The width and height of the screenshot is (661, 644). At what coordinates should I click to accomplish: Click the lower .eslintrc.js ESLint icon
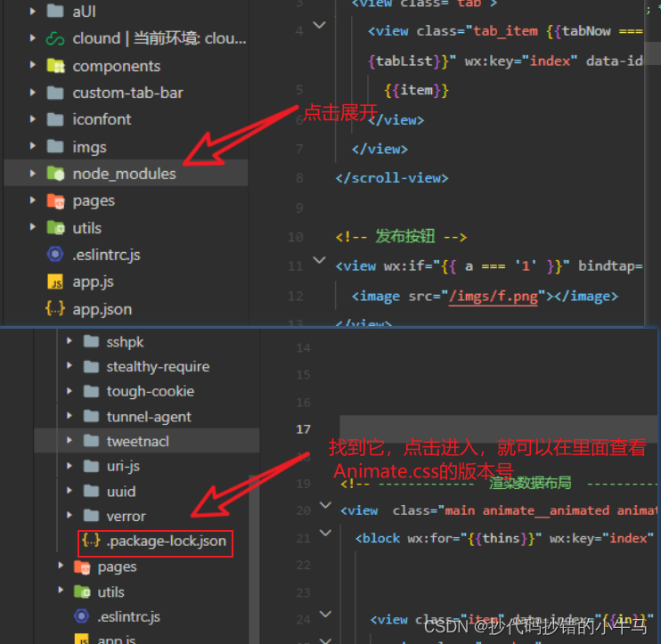click(82, 616)
